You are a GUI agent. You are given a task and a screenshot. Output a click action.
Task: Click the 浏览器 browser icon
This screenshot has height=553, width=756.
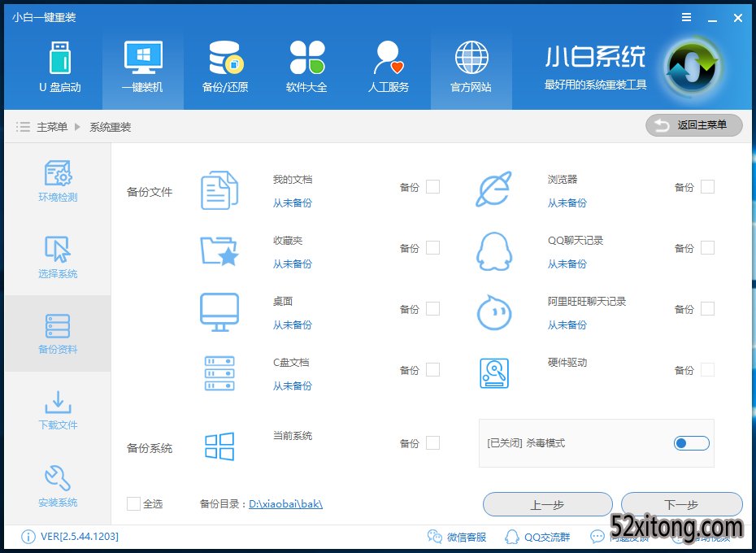(x=493, y=189)
